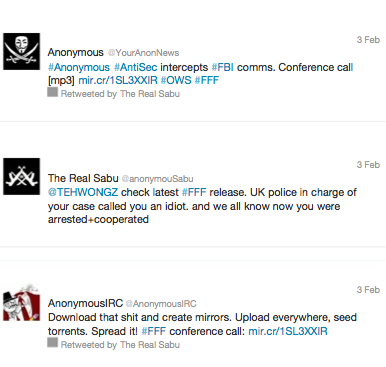
Task: Follow the mir.cr link in the AnonymousIRC tweet
Action: pos(288,331)
